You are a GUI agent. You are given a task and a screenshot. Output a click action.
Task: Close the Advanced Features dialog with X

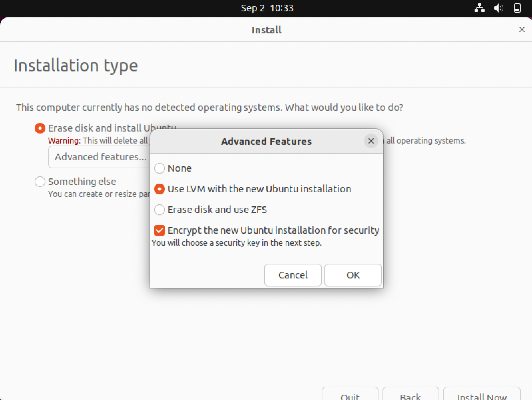pyautogui.click(x=371, y=141)
